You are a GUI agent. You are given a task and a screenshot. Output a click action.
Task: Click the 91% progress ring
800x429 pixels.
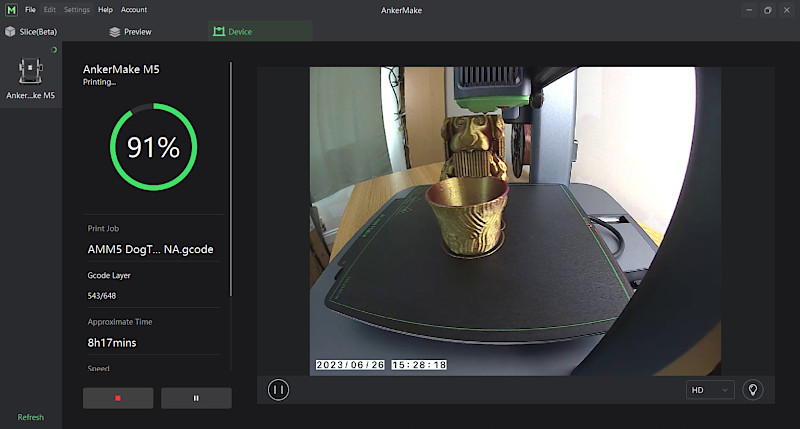[154, 147]
